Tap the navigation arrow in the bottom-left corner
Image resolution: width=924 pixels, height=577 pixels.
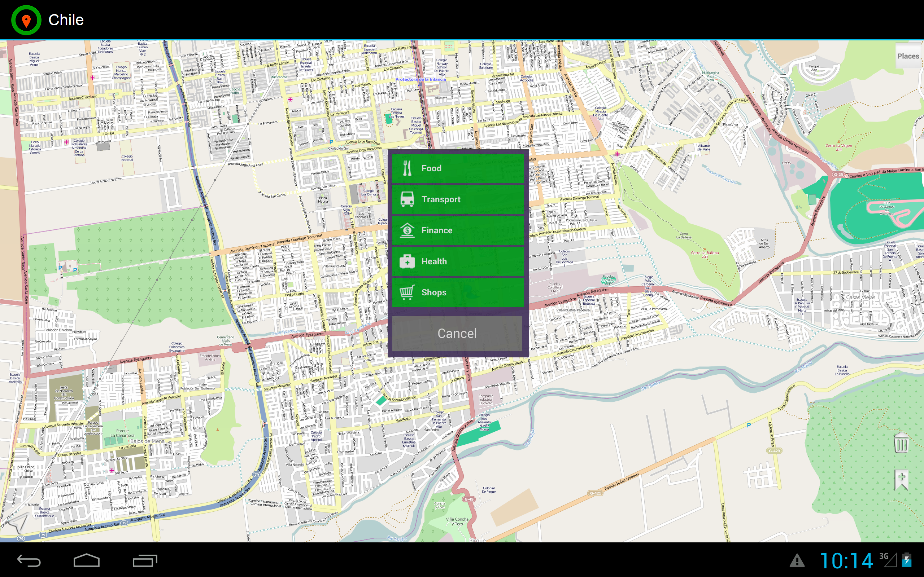[x=18, y=524]
